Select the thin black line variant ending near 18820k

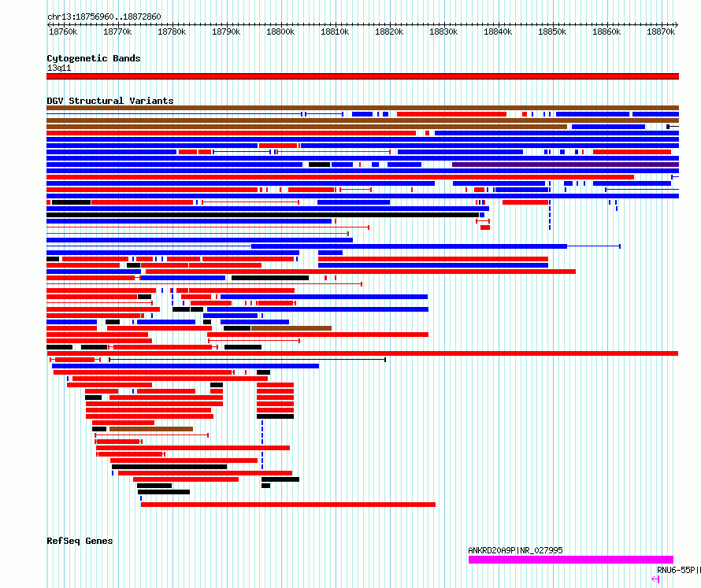point(247,360)
